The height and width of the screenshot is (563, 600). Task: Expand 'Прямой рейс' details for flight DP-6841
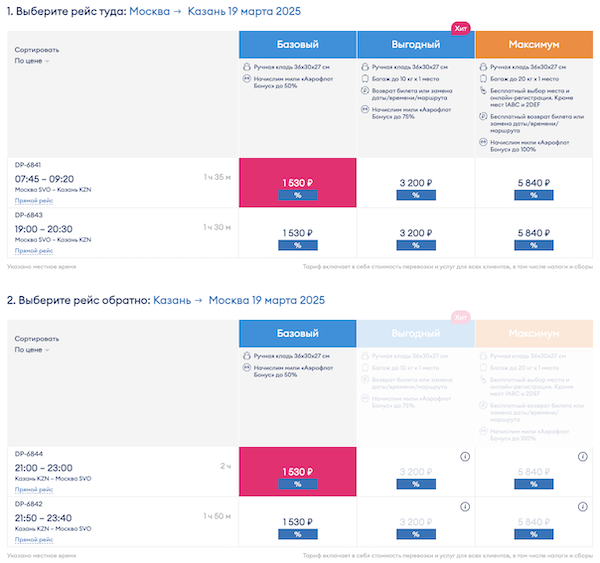tap(34, 200)
